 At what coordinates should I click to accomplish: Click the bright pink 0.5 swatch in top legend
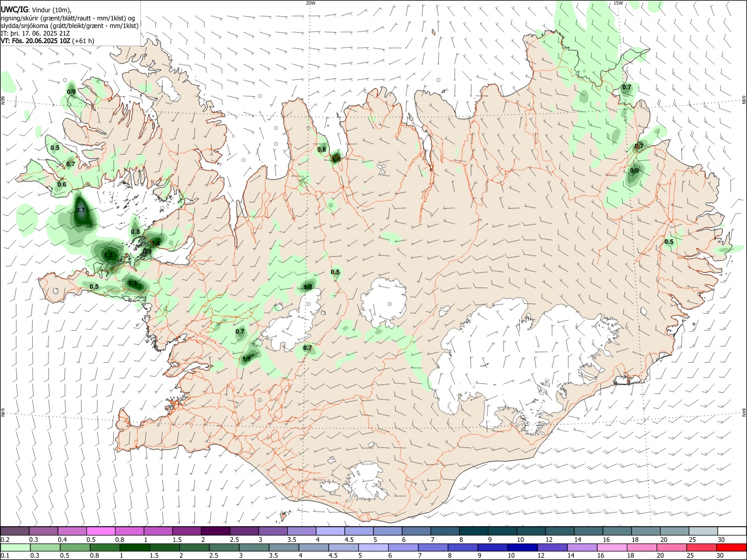pyautogui.click(x=100, y=531)
